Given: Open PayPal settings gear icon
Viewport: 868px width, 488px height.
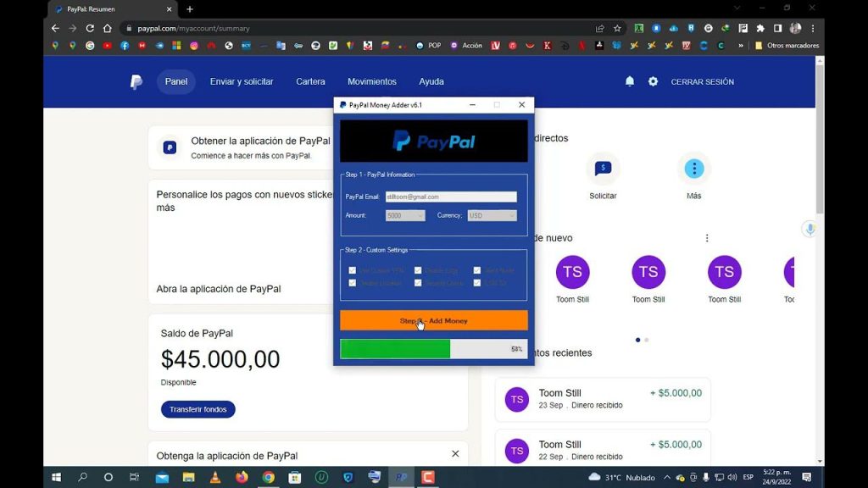Looking at the screenshot, I should click(x=653, y=81).
